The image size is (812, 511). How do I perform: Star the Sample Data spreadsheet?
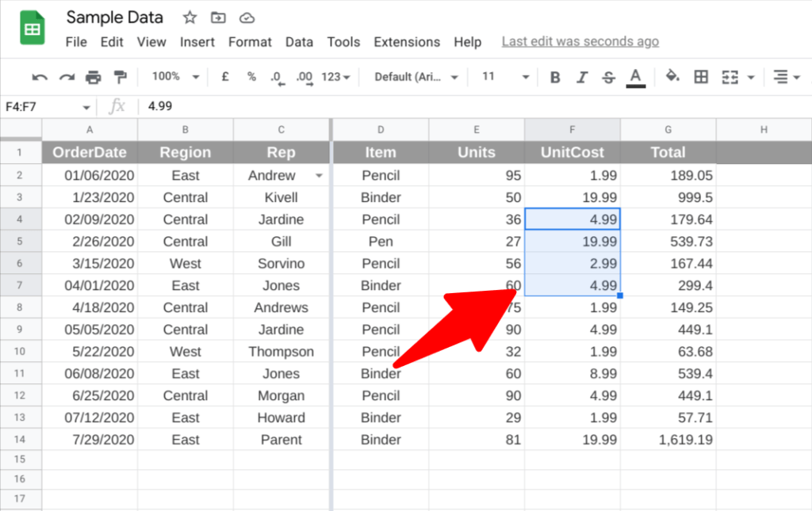tap(189, 17)
